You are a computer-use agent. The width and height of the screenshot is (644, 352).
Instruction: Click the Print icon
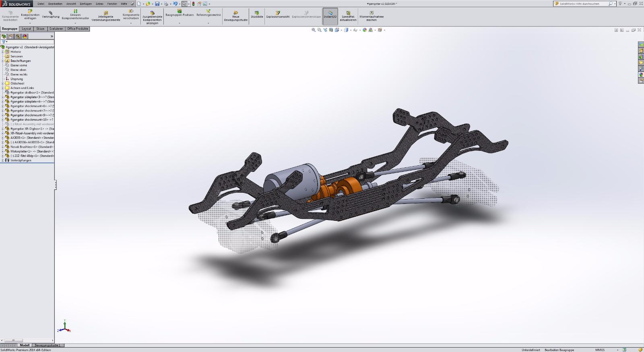point(166,4)
